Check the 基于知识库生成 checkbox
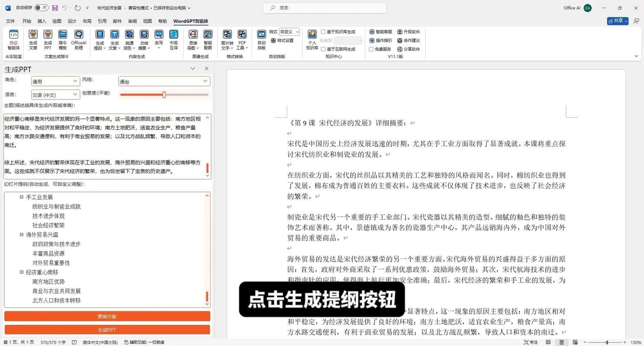Viewport: 644px width, 346px height. [x=323, y=32]
